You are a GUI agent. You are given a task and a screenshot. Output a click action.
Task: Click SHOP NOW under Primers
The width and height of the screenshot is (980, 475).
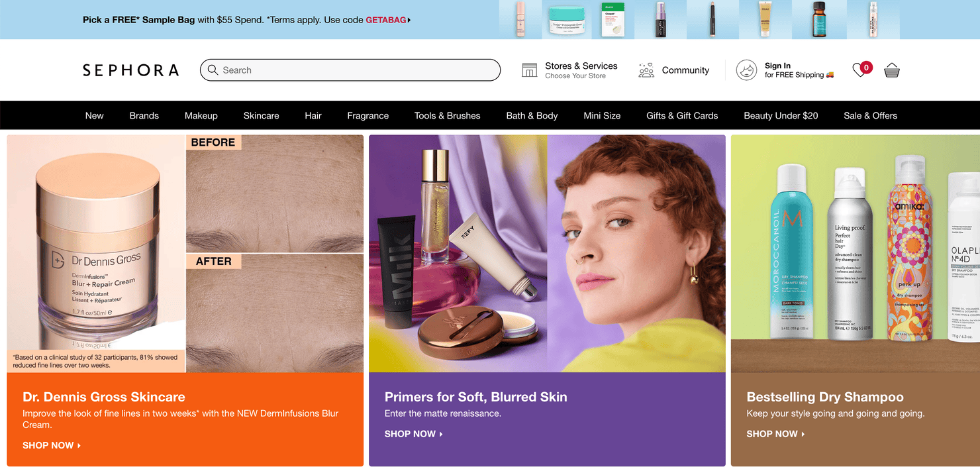pyautogui.click(x=414, y=434)
